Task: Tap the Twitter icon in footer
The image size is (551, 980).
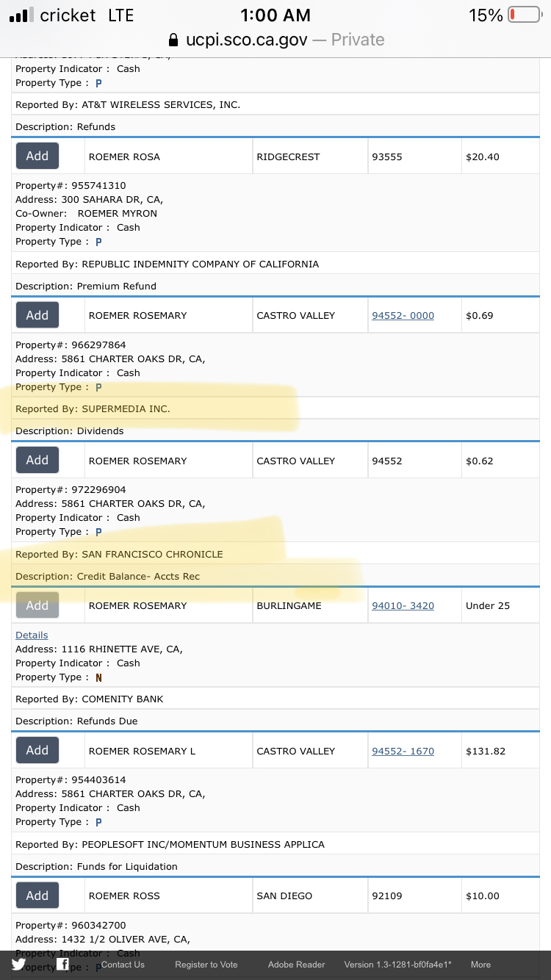Action: 18,964
